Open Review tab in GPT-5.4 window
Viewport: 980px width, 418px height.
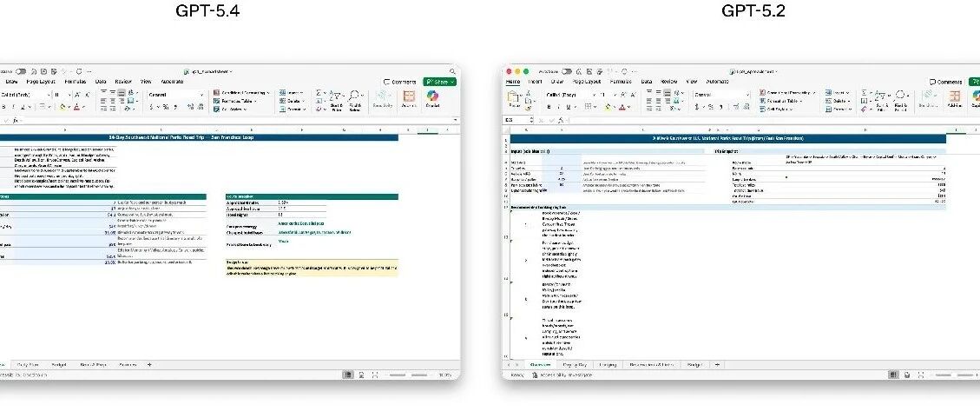click(123, 82)
